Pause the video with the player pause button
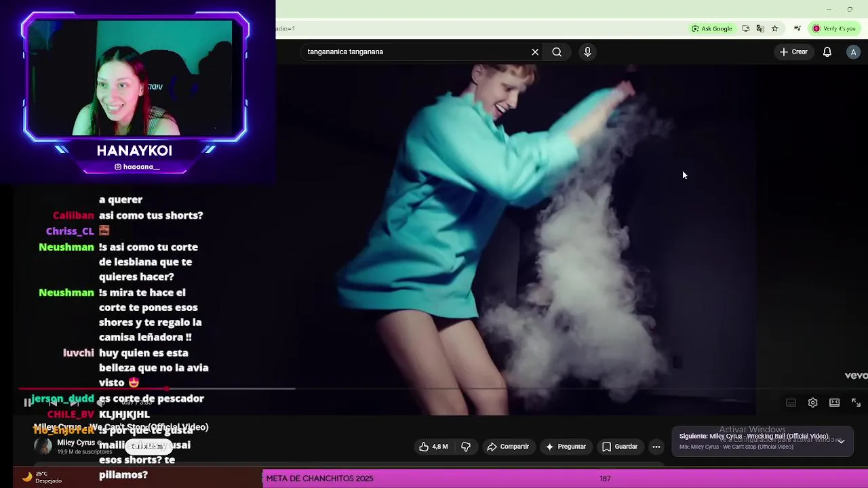This screenshot has width=868, height=488. tap(27, 403)
